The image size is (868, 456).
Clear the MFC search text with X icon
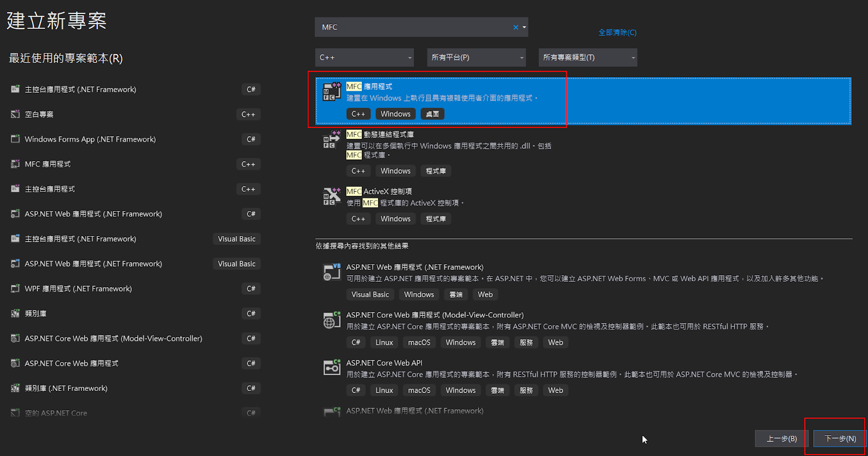pos(515,27)
